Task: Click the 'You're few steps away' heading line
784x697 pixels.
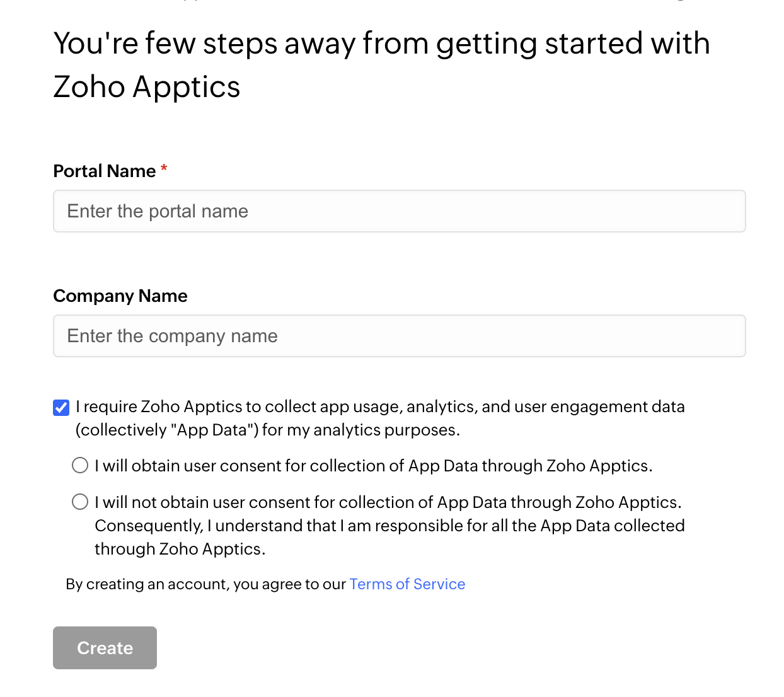Action: (x=381, y=44)
